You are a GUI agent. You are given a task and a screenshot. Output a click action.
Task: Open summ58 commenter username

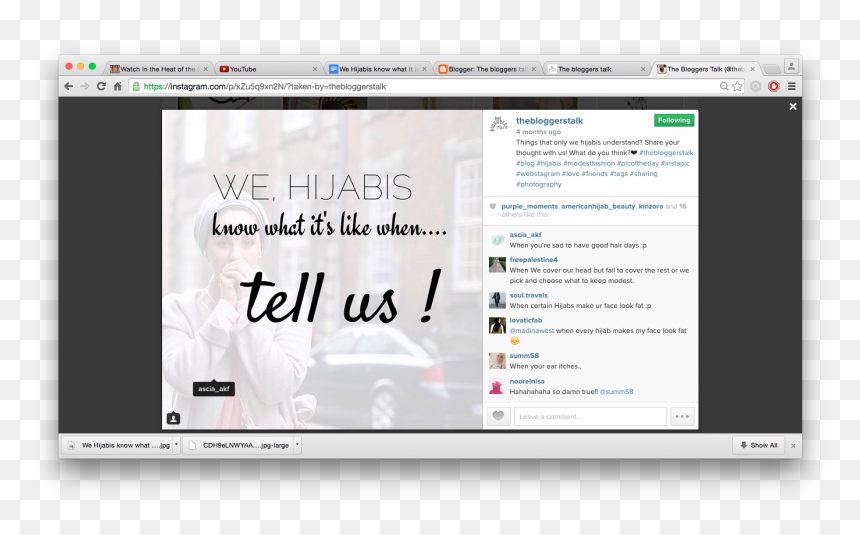tap(524, 356)
